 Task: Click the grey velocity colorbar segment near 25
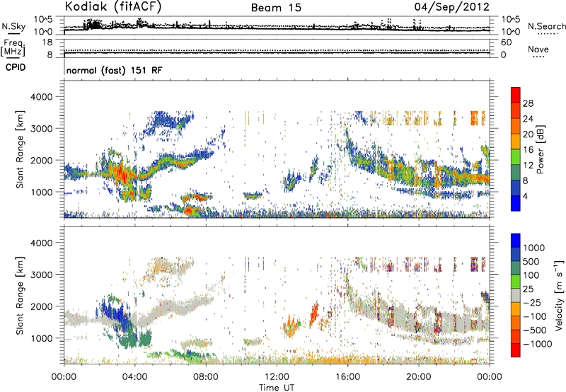[516, 295]
